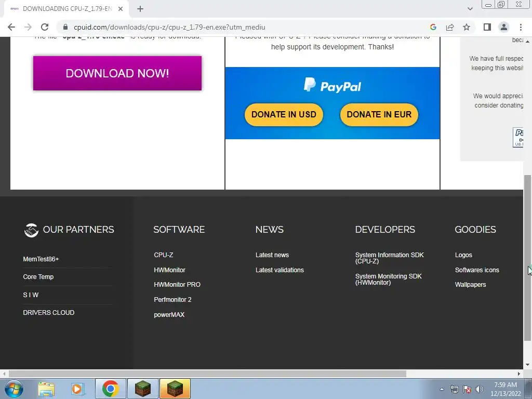
Task: Click the Show desktop strip
Action: (x=528, y=389)
